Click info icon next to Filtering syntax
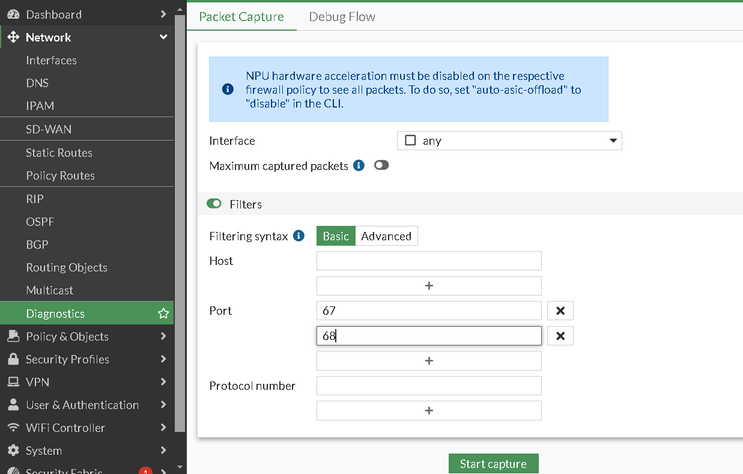743x474 pixels. coord(299,236)
